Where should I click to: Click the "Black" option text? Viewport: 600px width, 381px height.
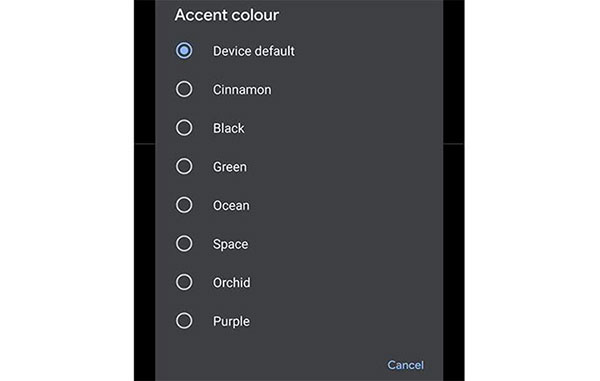pyautogui.click(x=228, y=128)
